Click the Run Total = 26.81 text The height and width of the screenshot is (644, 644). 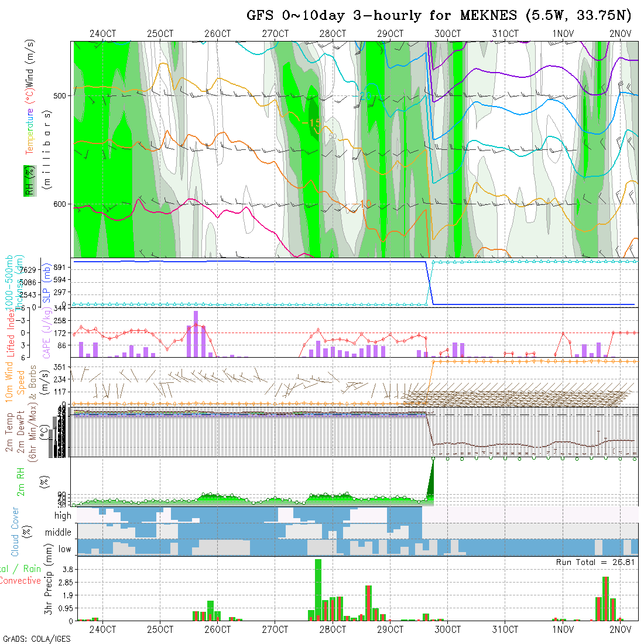[x=594, y=562]
